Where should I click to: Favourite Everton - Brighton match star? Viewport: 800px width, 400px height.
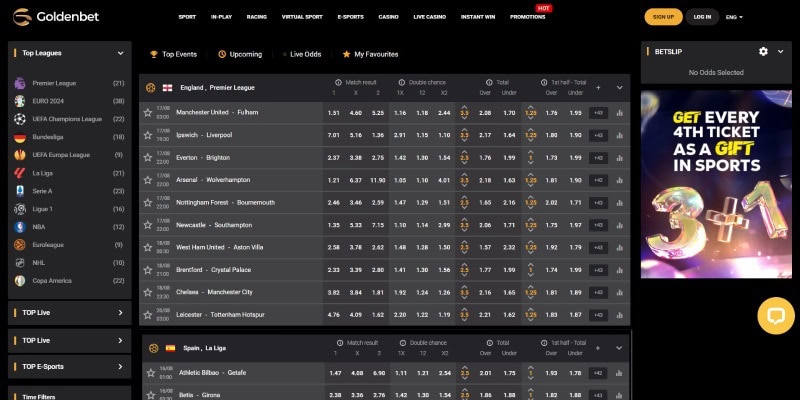[x=148, y=157]
